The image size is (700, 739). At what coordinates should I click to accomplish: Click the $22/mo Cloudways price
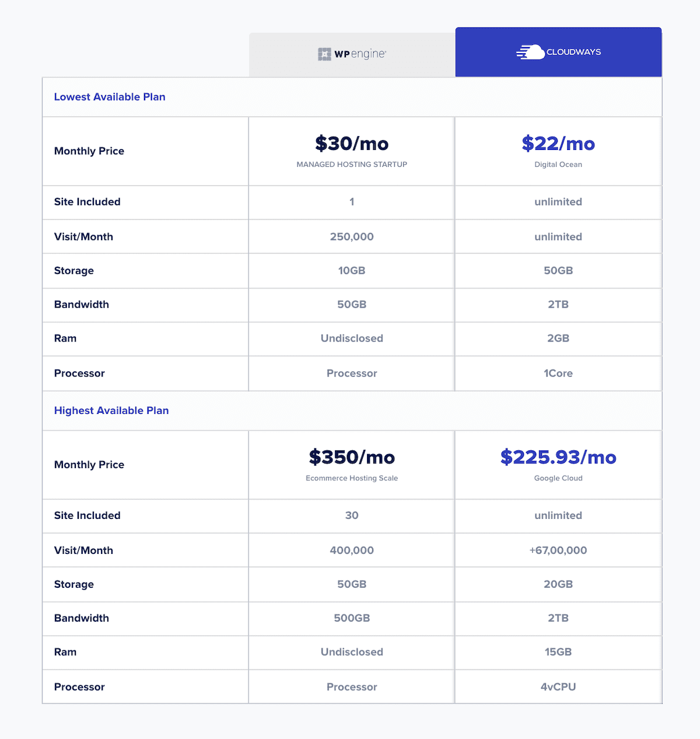pos(558,144)
